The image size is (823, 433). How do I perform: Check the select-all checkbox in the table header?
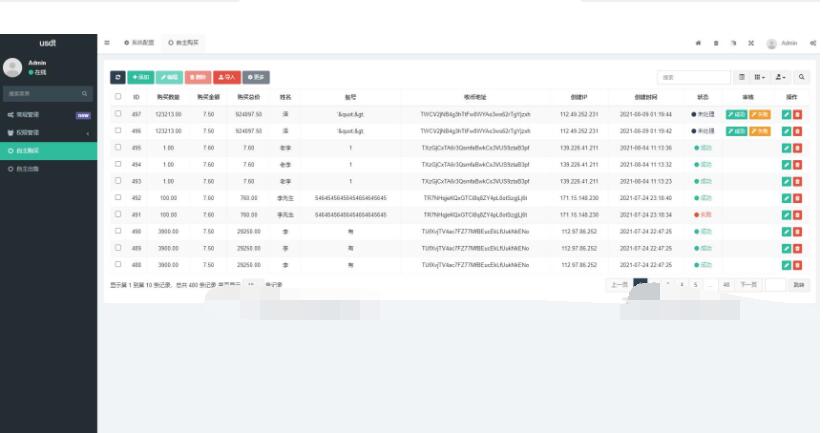click(x=118, y=97)
